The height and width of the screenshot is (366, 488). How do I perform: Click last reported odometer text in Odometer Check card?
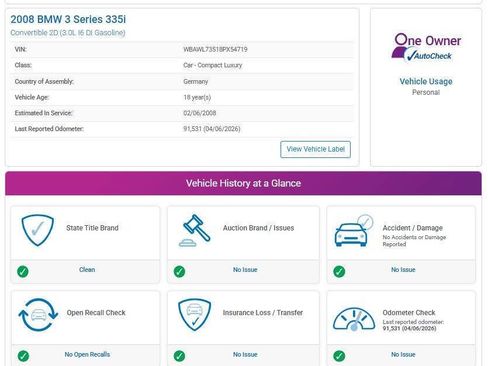coord(413,325)
